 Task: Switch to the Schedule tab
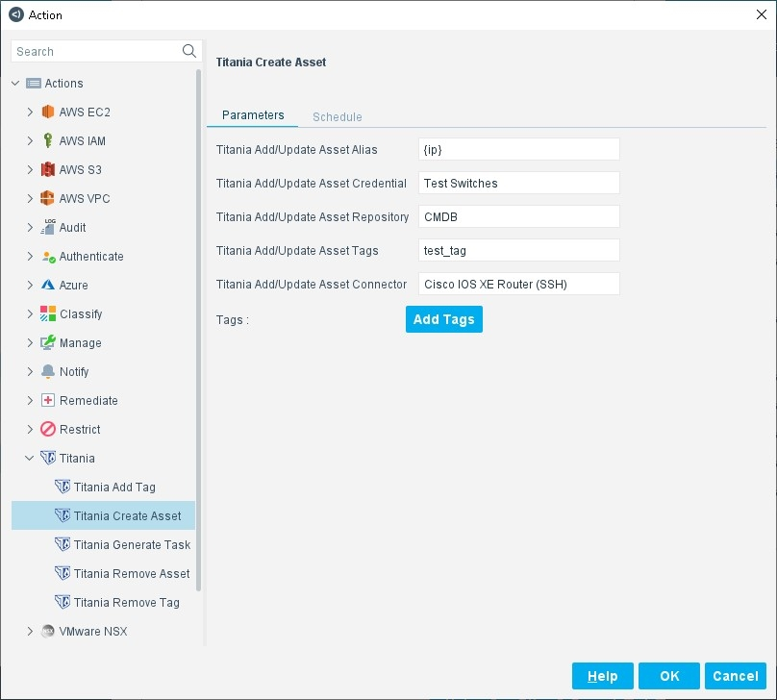pyautogui.click(x=337, y=116)
